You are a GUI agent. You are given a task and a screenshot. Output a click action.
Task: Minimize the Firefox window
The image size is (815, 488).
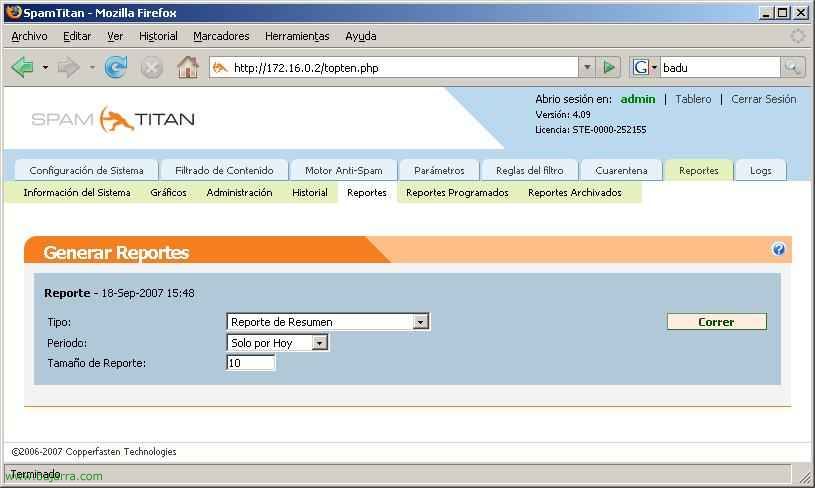click(766, 12)
